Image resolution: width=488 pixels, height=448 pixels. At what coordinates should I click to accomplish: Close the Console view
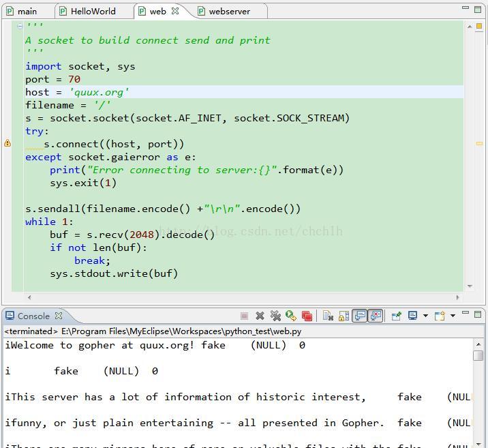click(59, 316)
